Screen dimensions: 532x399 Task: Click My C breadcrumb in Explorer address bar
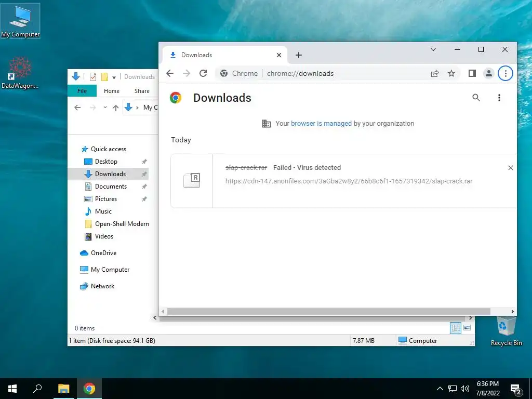click(x=150, y=108)
